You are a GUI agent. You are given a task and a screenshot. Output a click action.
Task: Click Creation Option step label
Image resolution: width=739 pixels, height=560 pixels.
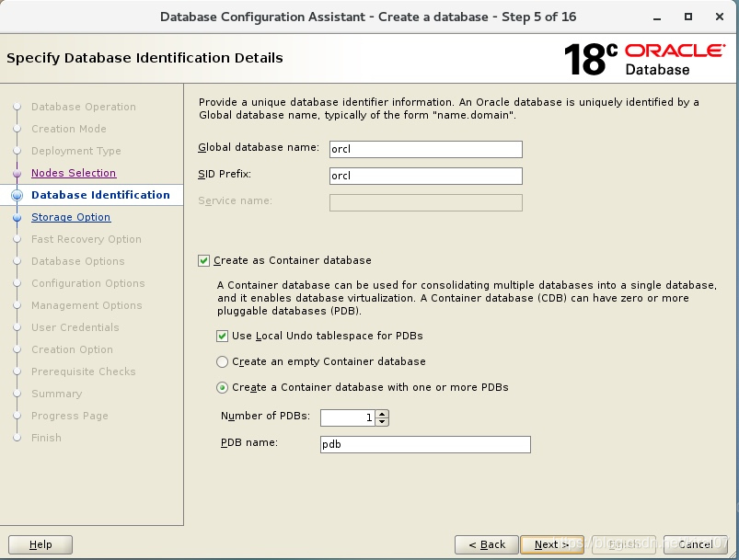72,349
